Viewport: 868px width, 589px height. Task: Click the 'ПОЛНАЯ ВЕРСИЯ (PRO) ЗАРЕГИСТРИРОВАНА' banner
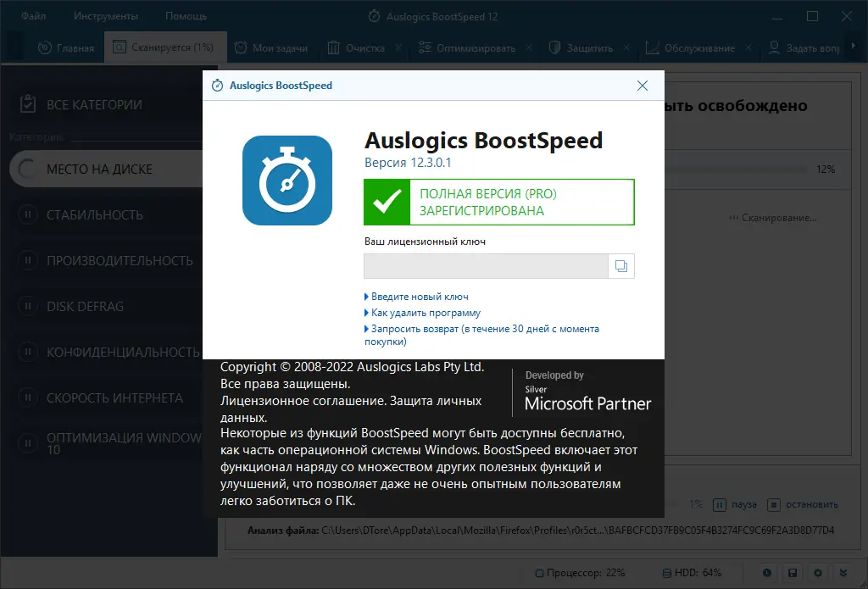pyautogui.click(x=499, y=202)
